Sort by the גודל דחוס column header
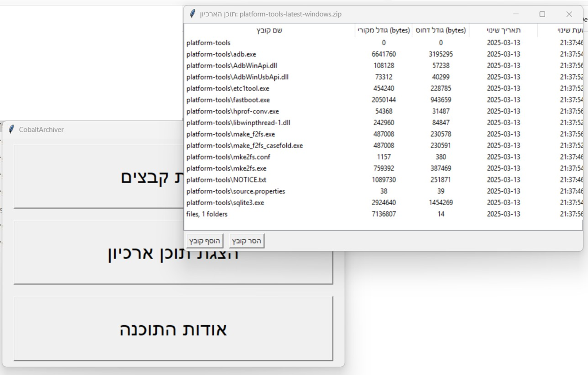The image size is (588, 375). [x=441, y=30]
